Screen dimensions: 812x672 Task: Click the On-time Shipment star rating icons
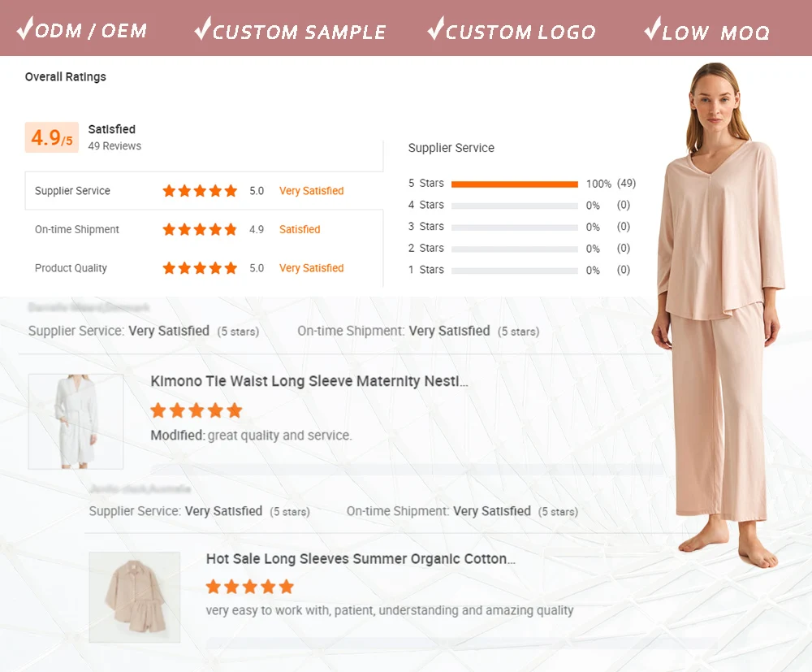point(200,229)
